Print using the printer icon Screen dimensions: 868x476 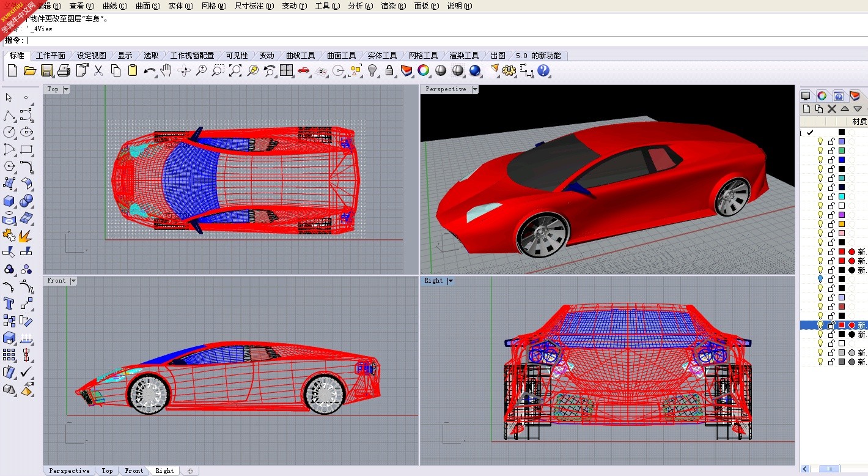[64, 71]
